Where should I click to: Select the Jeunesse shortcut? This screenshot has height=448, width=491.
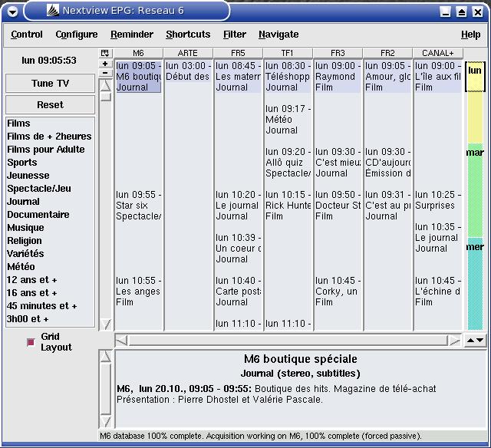[50, 176]
